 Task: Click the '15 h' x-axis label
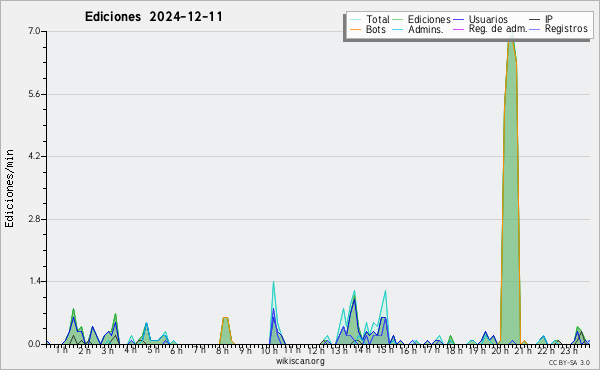coord(385,351)
